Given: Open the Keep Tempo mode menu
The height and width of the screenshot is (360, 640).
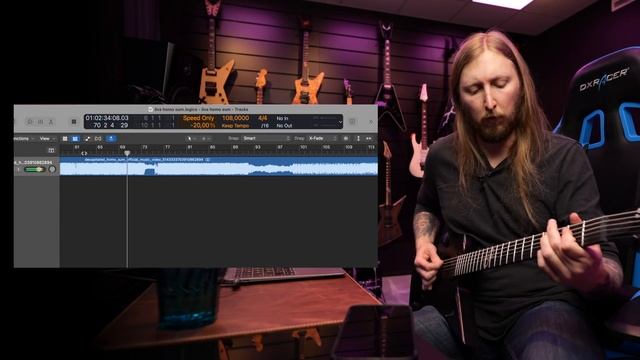Looking at the screenshot, I should [236, 126].
